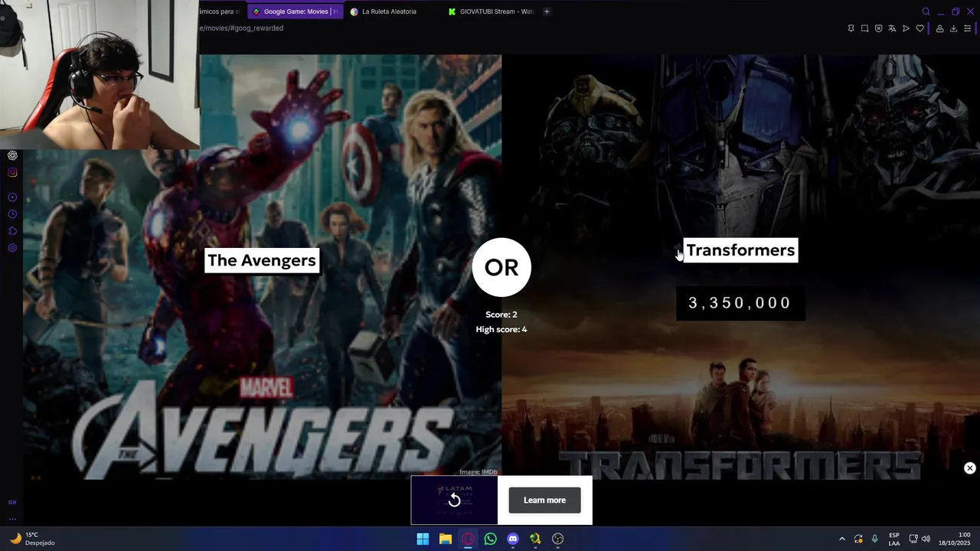Open OBS Studio from taskbar

557,539
